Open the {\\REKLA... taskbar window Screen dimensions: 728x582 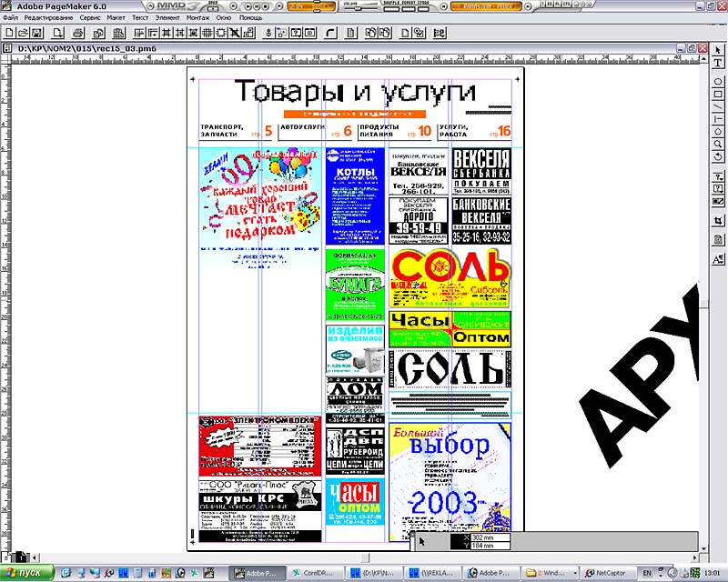pos(432,573)
